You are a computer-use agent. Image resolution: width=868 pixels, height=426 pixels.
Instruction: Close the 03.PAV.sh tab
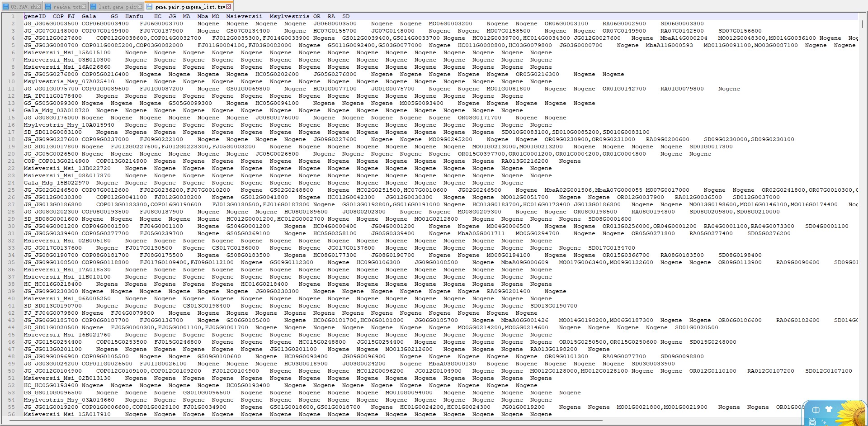coord(39,6)
